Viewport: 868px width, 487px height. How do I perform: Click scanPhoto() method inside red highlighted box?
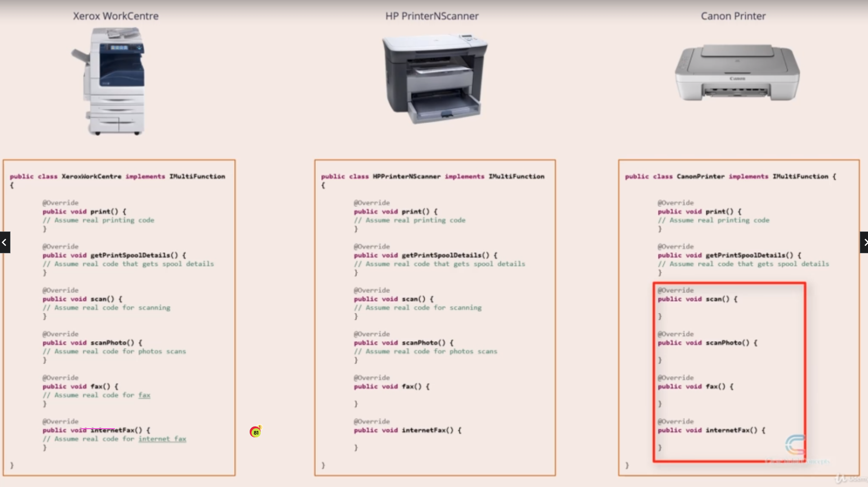pos(727,343)
